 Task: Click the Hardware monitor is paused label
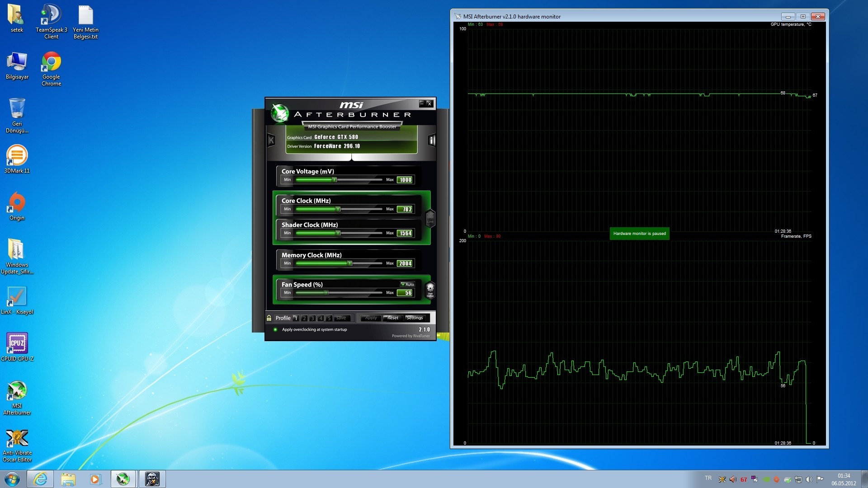(639, 234)
